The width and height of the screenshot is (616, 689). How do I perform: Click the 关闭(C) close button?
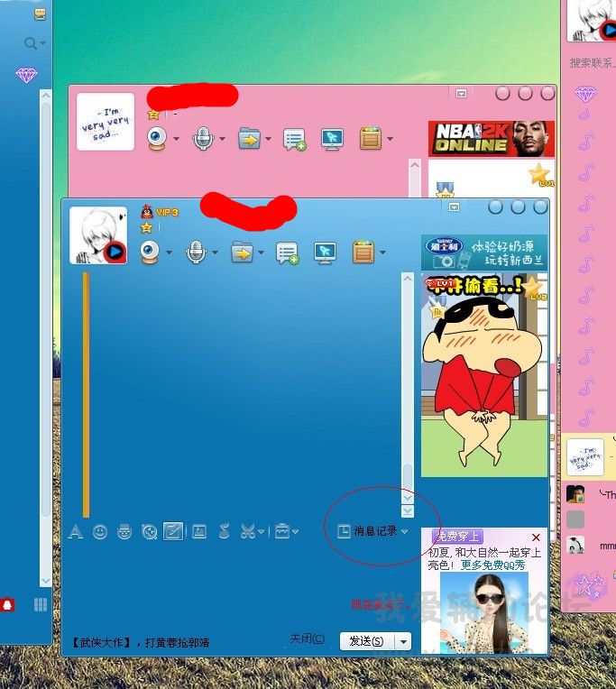pyautogui.click(x=308, y=638)
